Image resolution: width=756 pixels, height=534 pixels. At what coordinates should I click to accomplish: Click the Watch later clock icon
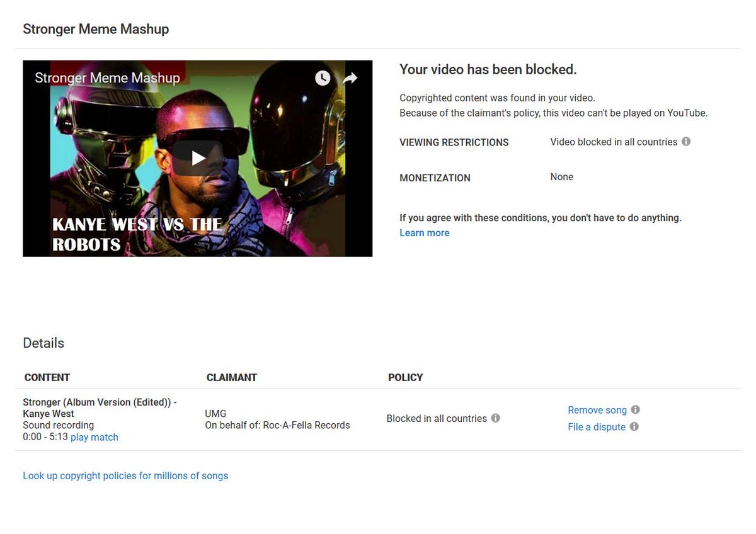pyautogui.click(x=323, y=78)
